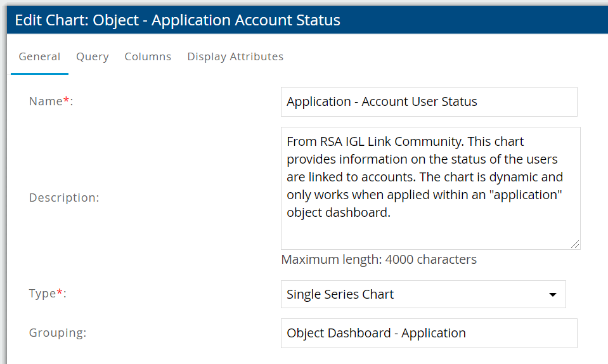Focus the Grouping input field

coord(429,333)
